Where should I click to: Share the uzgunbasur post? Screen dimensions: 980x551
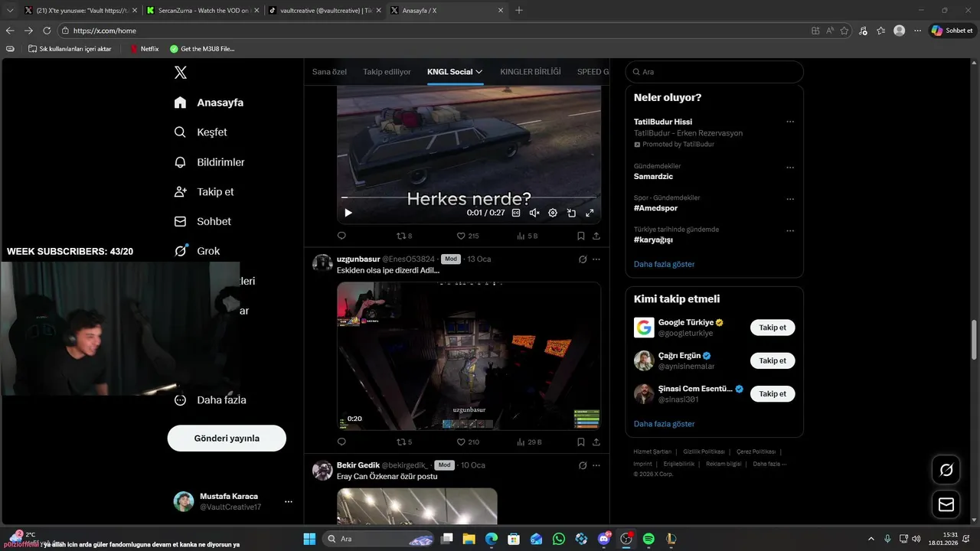[x=596, y=442]
